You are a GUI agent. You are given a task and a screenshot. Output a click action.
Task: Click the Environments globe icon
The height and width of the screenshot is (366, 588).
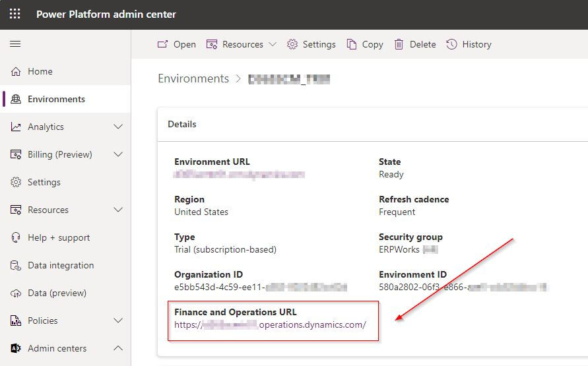pyautogui.click(x=16, y=99)
